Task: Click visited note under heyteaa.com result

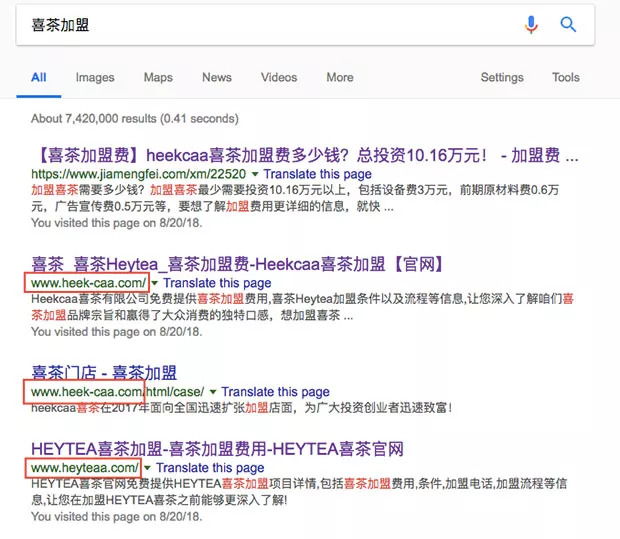Action: click(x=117, y=516)
